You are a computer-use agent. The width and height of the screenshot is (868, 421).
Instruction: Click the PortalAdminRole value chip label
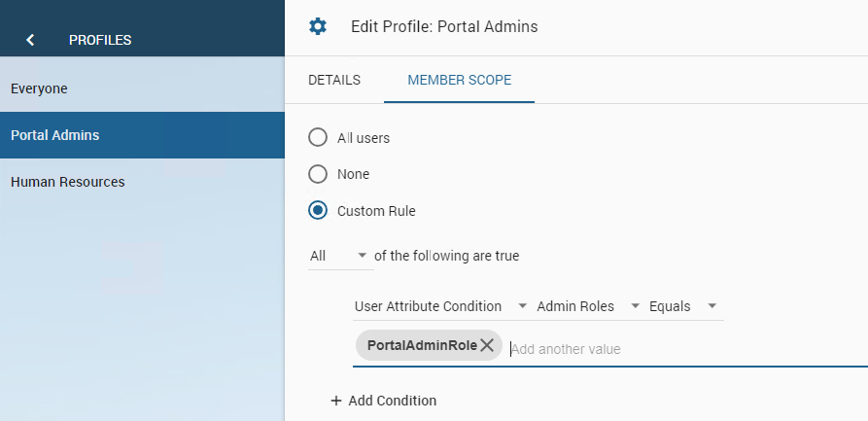pos(421,345)
